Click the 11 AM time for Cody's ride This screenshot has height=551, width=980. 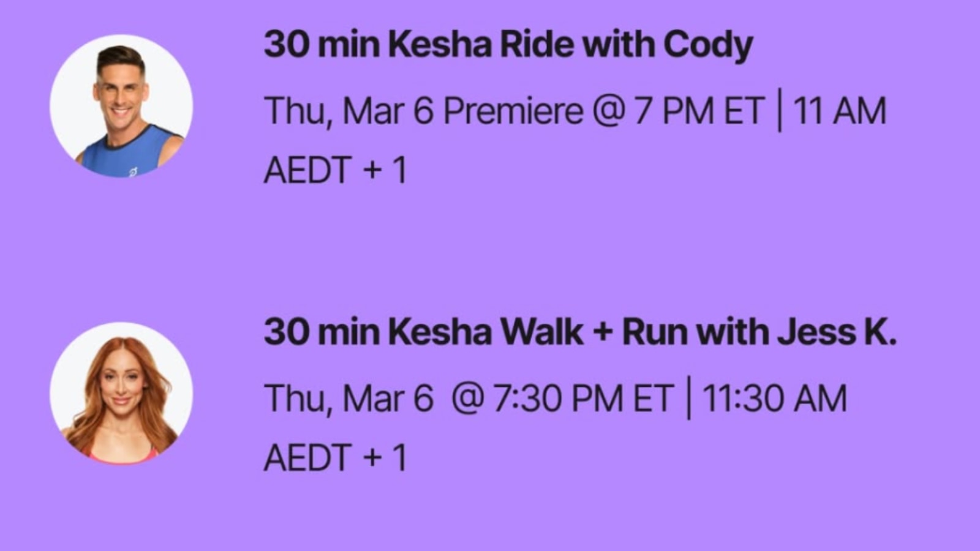pos(840,111)
